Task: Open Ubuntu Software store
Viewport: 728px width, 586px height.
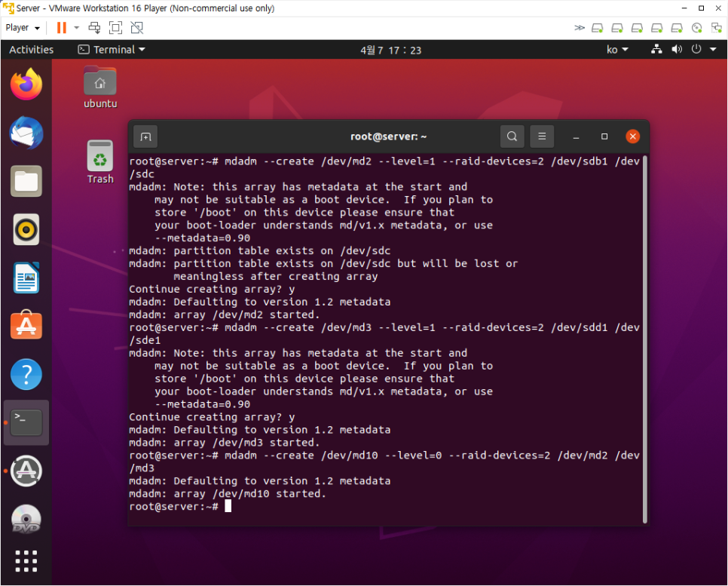Action: (26, 325)
